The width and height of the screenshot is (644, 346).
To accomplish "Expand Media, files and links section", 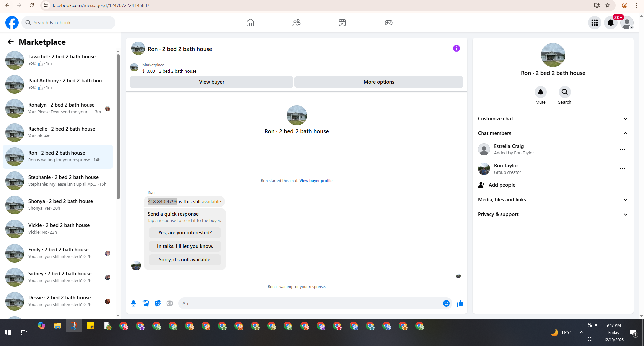I will (x=553, y=200).
